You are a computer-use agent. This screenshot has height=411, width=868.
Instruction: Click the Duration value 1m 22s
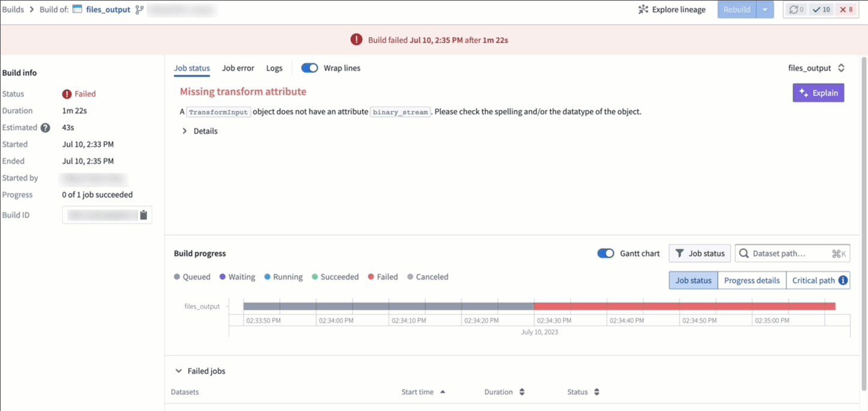tap(74, 111)
